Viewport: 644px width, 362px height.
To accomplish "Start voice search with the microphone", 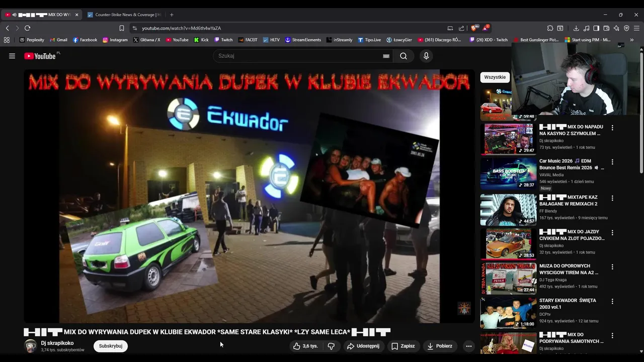I will [426, 56].
